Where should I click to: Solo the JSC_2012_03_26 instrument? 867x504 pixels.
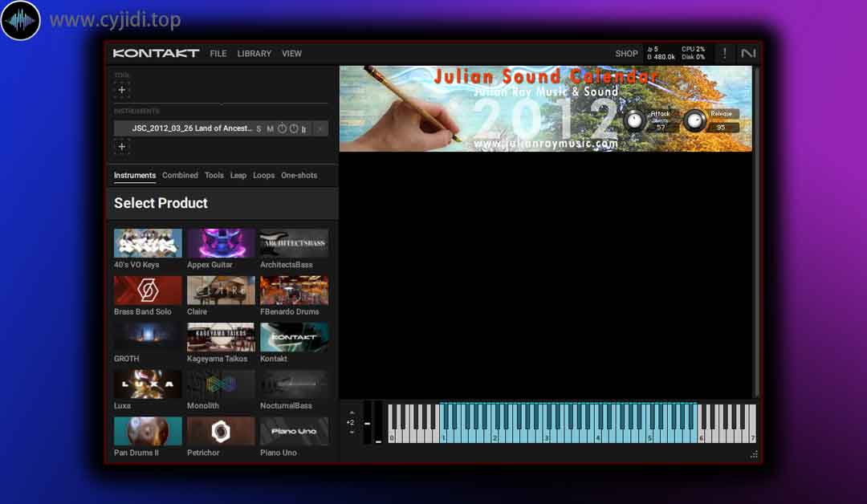coord(258,128)
